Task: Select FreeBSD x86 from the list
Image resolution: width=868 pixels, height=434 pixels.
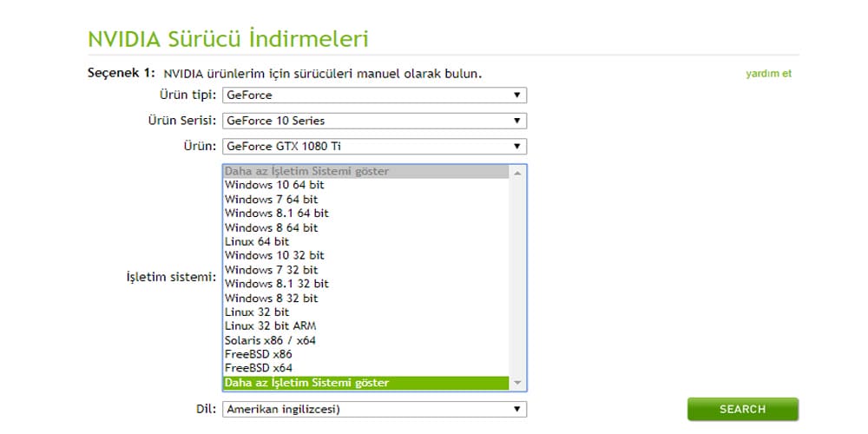Action: point(258,354)
